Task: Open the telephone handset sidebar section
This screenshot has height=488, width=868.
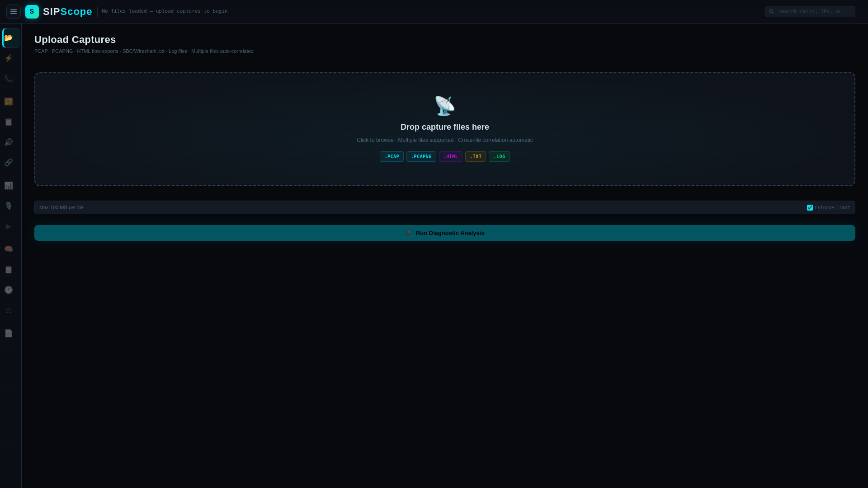Action: coord(9,79)
